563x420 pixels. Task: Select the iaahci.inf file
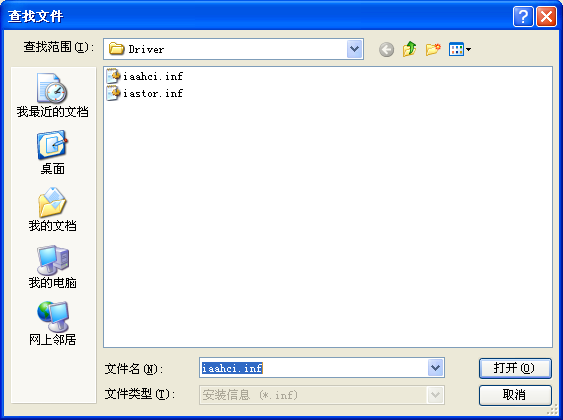click(145, 76)
